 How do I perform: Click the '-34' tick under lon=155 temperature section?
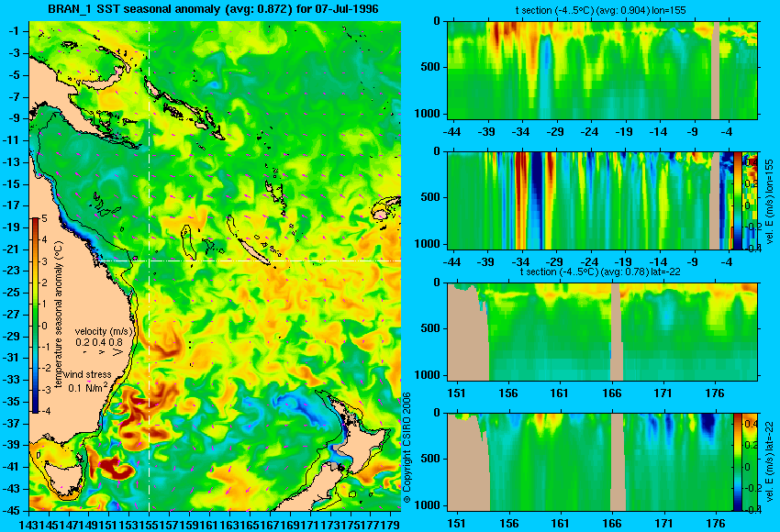521,132
